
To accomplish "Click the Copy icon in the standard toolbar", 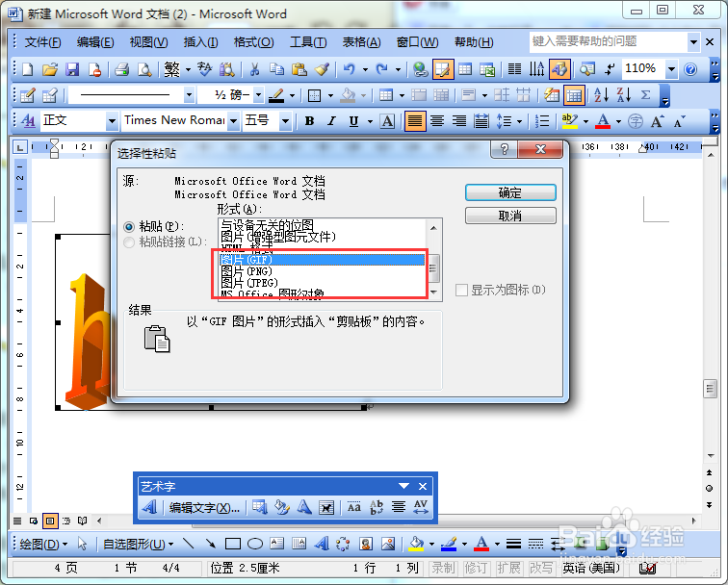I will (x=276, y=69).
